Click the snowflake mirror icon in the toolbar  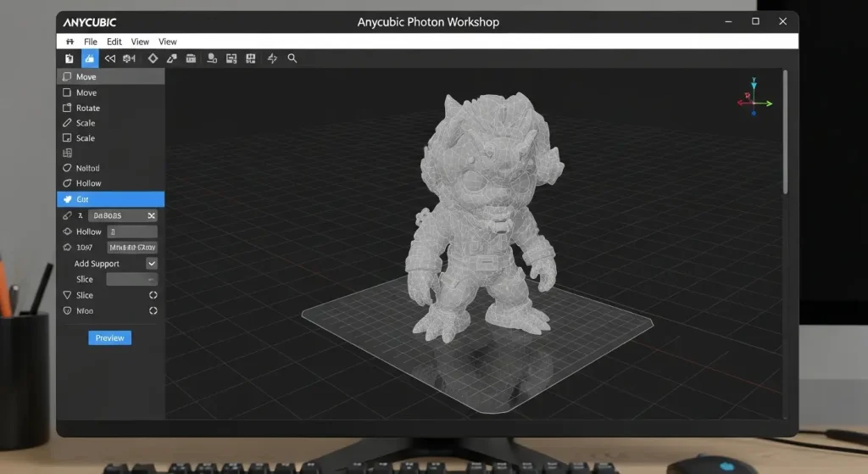[x=130, y=59]
